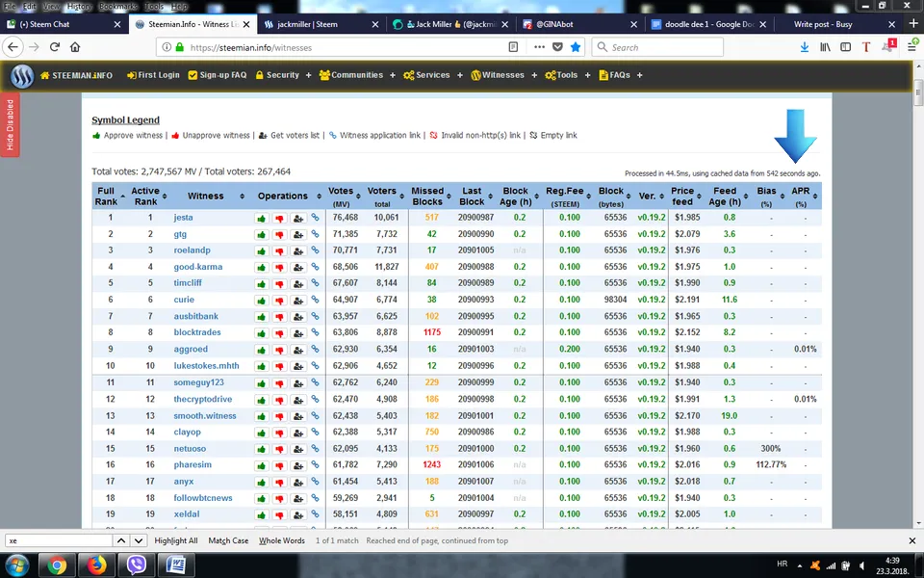Enable Match Case in find bar

pyautogui.click(x=228, y=541)
